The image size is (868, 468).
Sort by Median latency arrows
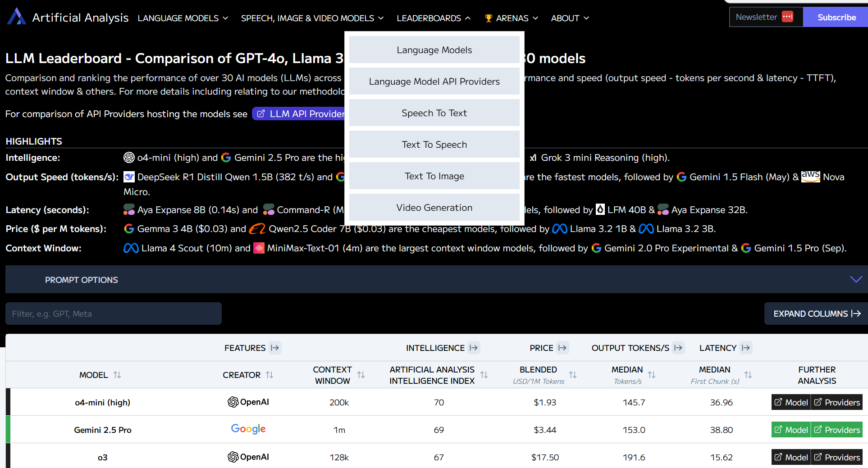tap(748, 375)
